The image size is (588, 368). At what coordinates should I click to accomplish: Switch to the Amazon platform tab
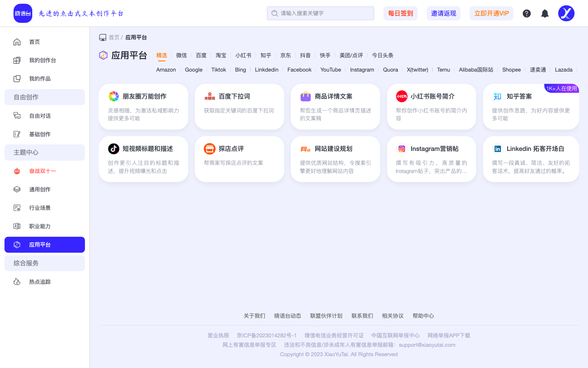[x=166, y=70]
